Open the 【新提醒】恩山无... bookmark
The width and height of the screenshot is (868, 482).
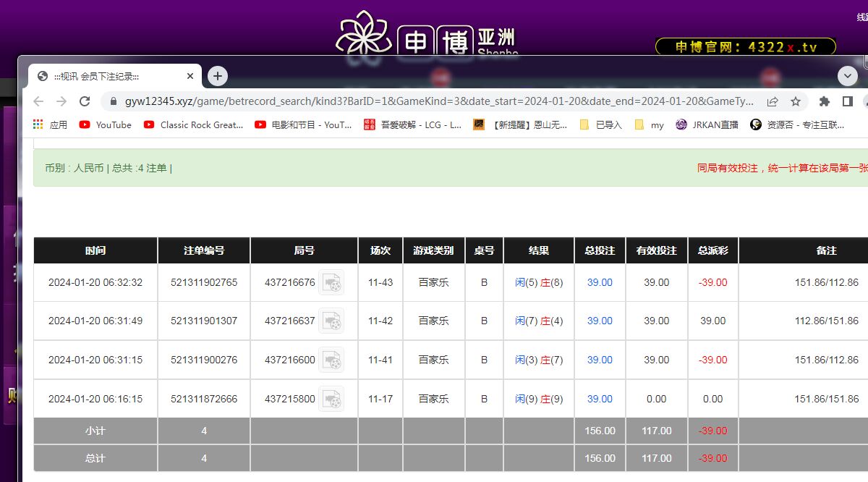[x=521, y=124]
